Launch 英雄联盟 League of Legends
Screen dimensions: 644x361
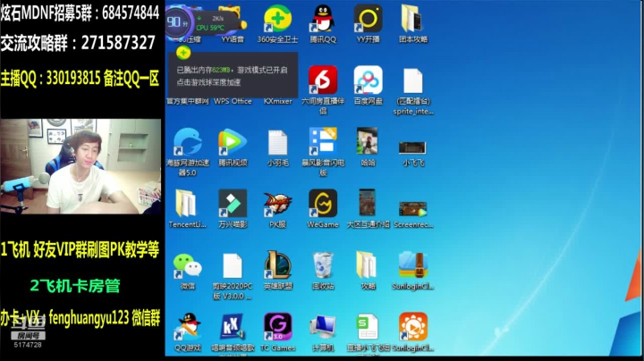(277, 271)
